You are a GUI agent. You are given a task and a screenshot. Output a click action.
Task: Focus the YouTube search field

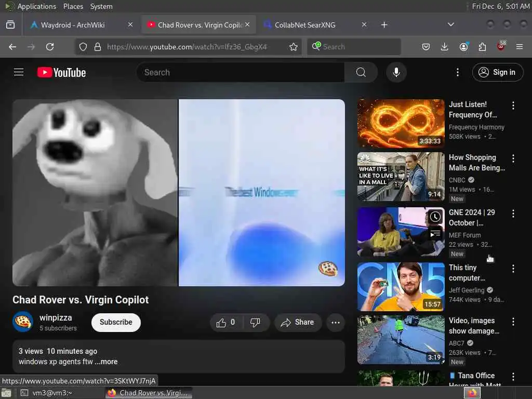tap(240, 72)
